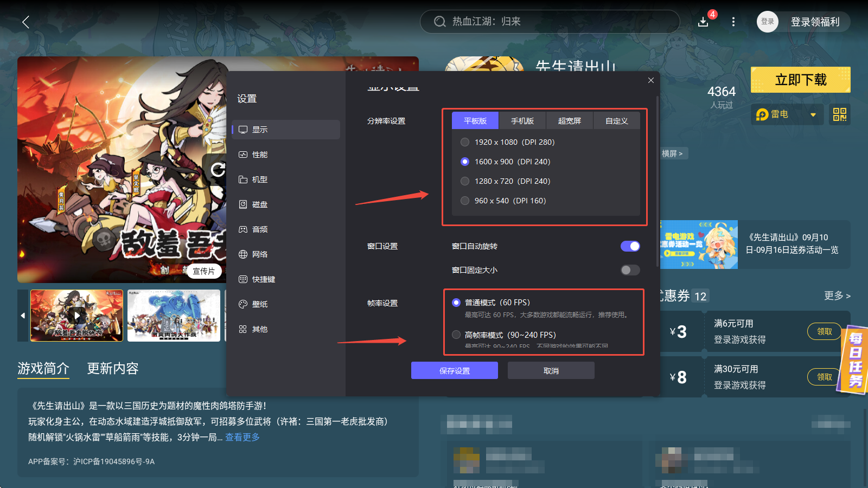Image resolution: width=868 pixels, height=488 pixels.
Task: Toggle 窗口固定大小 switch
Action: click(630, 270)
